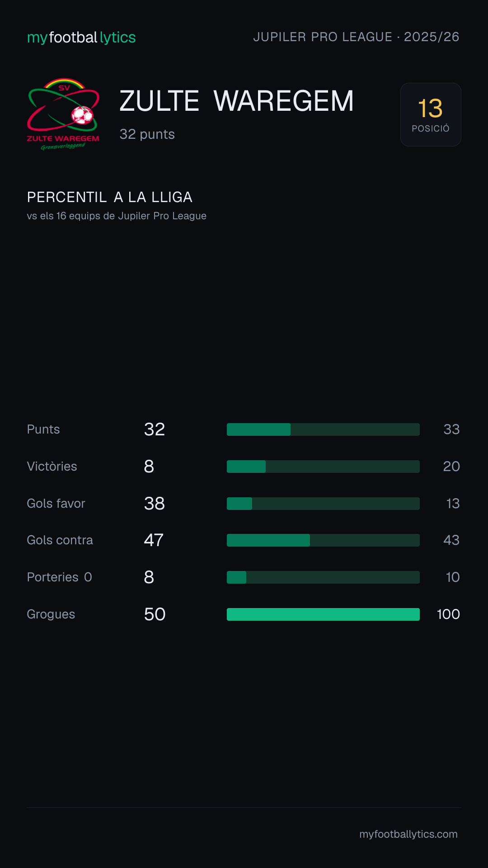This screenshot has height=868, width=488.
Task: Select the Gols favor value 38
Action: [x=155, y=504]
